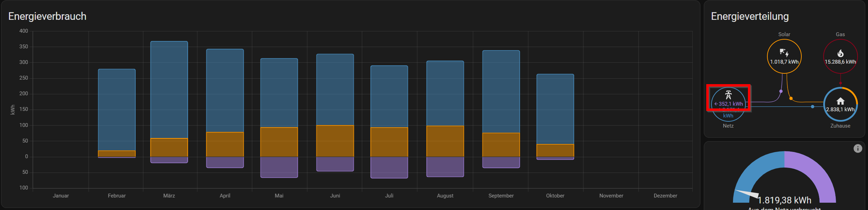This screenshot has height=210, width=868.
Task: Select the blue Mai grid consumption bar
Action: pos(279,93)
